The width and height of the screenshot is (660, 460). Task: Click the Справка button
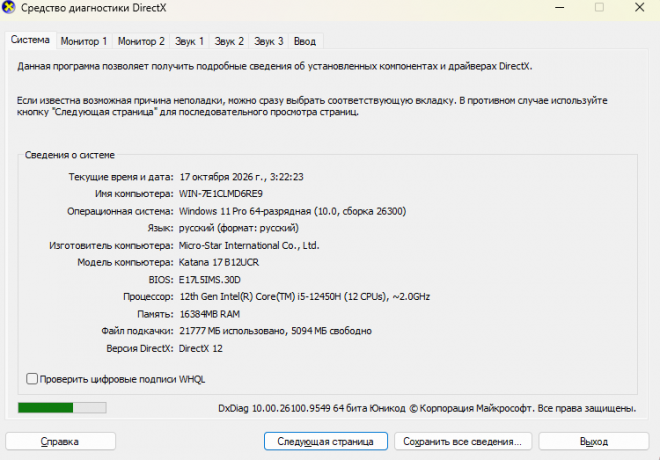60,441
